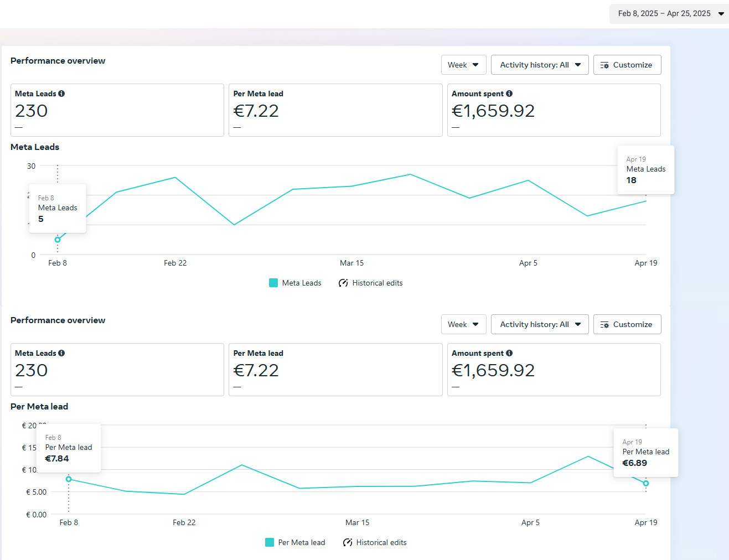Click Meta Leads info icon in Meta Leads chart section

[x=61, y=94]
